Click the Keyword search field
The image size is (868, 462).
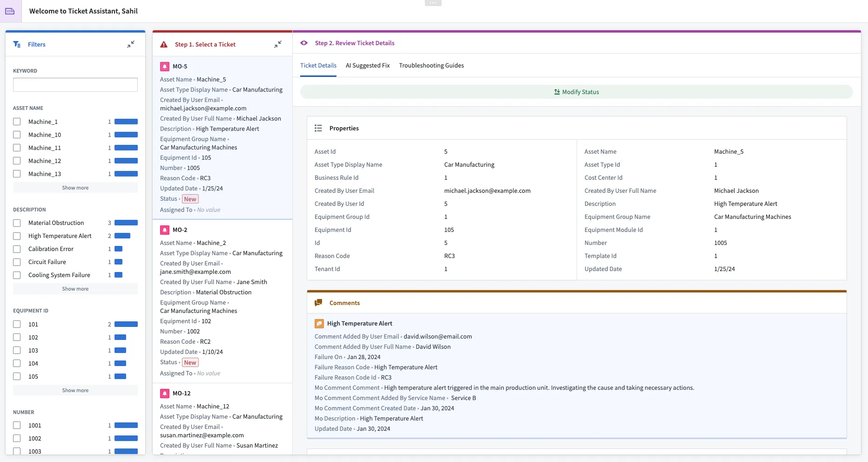click(75, 85)
